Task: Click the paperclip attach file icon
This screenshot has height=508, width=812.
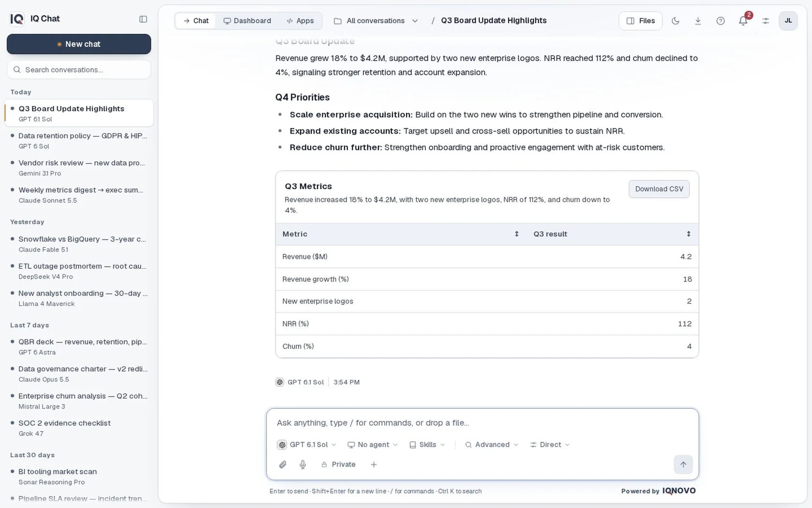Action: click(x=283, y=464)
